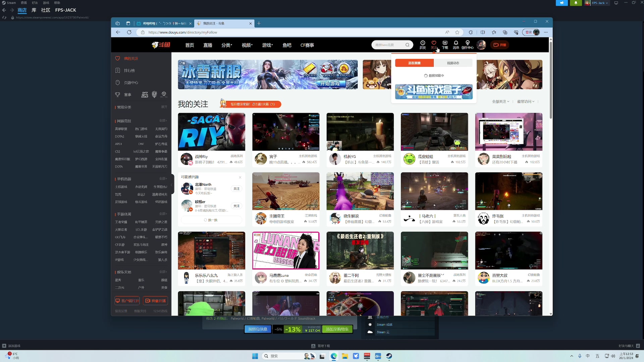Click the DOTA2 event icon in sidebar
The height and width of the screenshot is (362, 644).
point(164,95)
